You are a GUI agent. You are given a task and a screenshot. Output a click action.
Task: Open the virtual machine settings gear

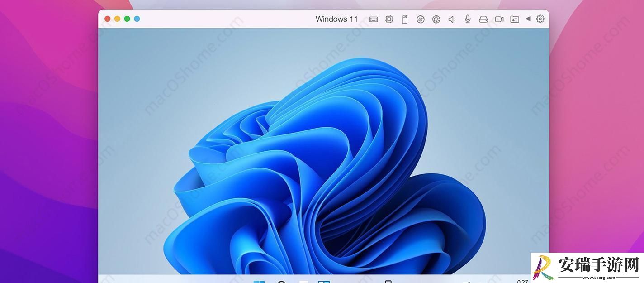(x=540, y=19)
